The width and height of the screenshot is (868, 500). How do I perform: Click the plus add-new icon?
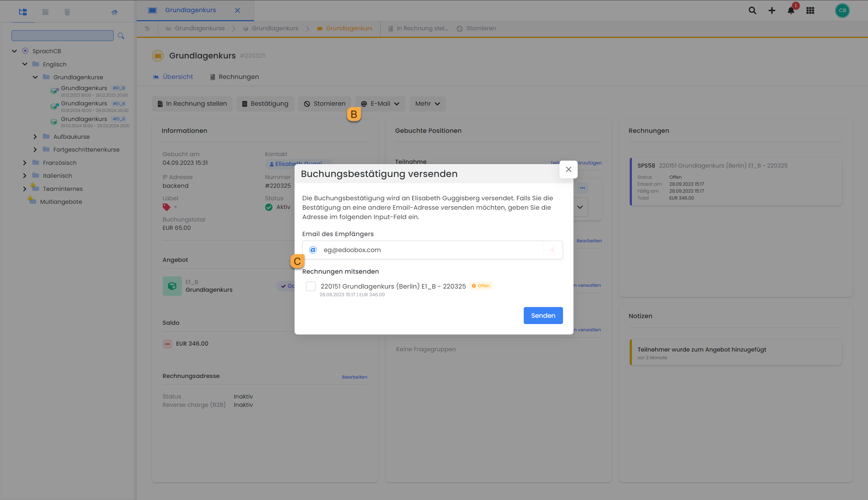772,10
